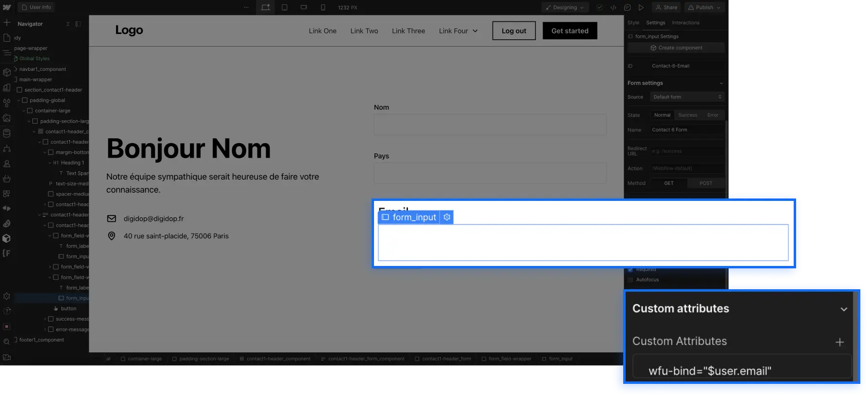
Task: Choose GET as the form method
Action: tap(669, 183)
